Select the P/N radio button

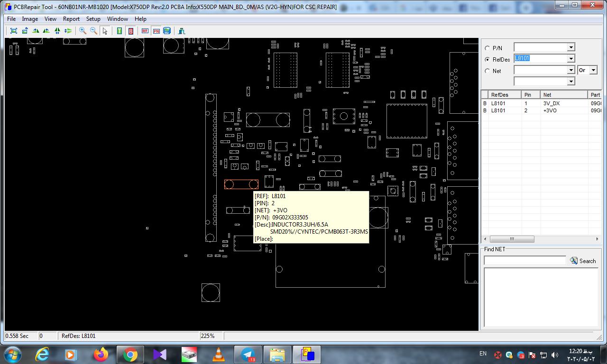pyautogui.click(x=487, y=48)
